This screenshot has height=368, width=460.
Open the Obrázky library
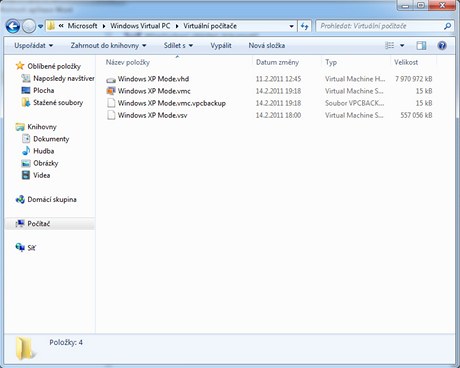(x=46, y=163)
